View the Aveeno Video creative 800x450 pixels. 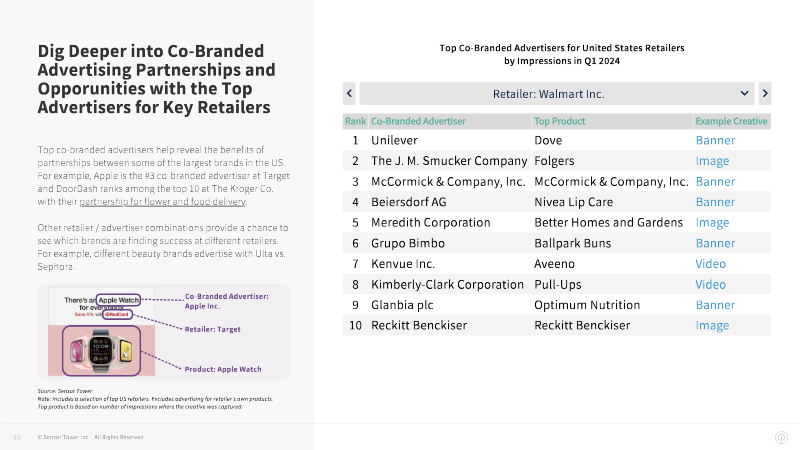coord(710,264)
